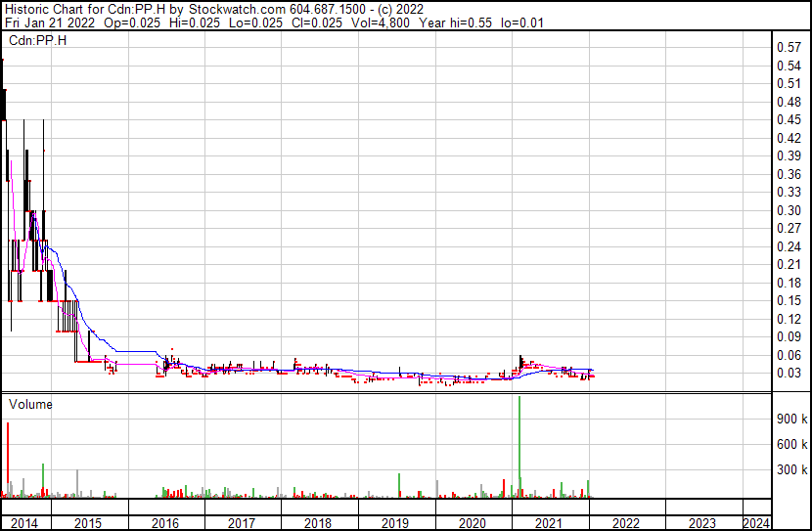Click the Cdn:PP.H symbol label in the chart
This screenshot has width=812, height=531.
point(38,40)
